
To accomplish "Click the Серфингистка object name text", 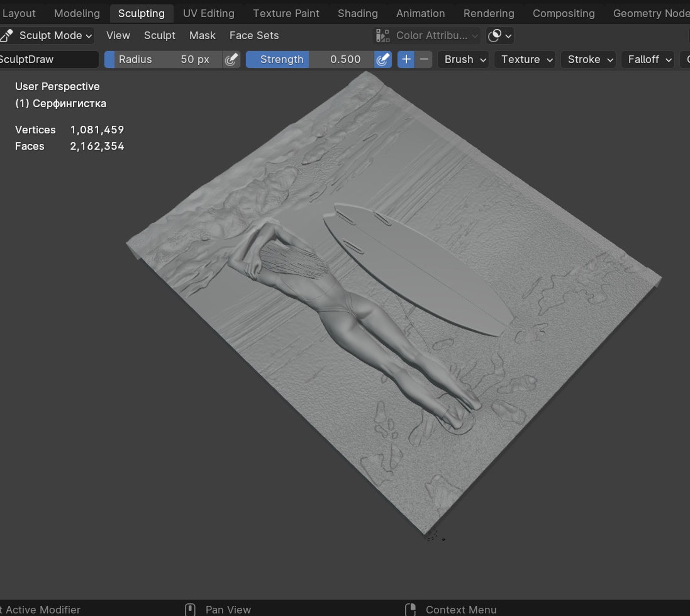I will click(x=70, y=103).
